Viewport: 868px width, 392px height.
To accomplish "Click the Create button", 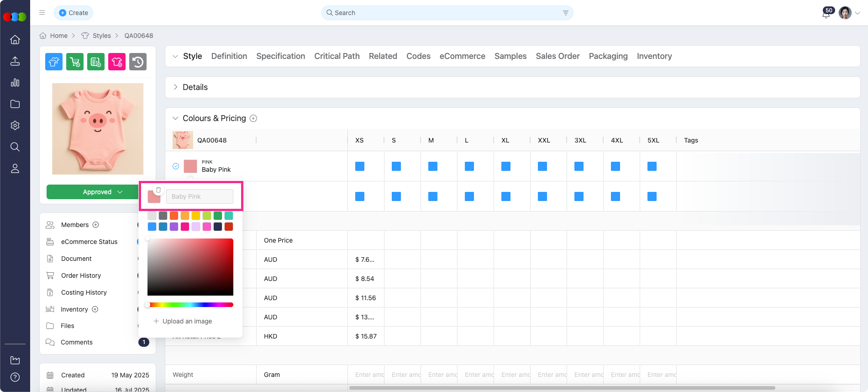I will click(x=74, y=13).
